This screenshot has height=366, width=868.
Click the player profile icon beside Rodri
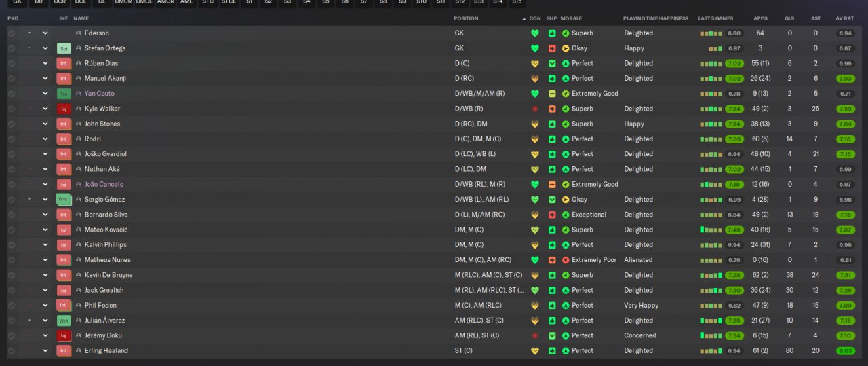(79, 139)
